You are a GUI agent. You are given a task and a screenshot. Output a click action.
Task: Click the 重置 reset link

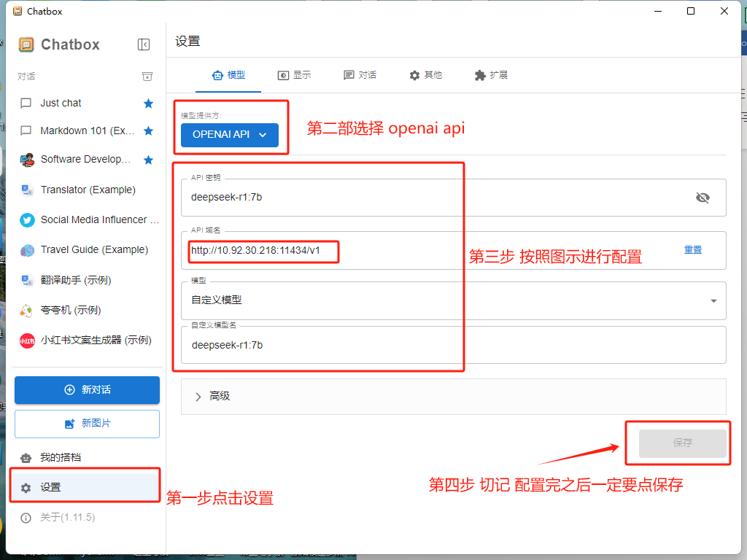coord(693,249)
